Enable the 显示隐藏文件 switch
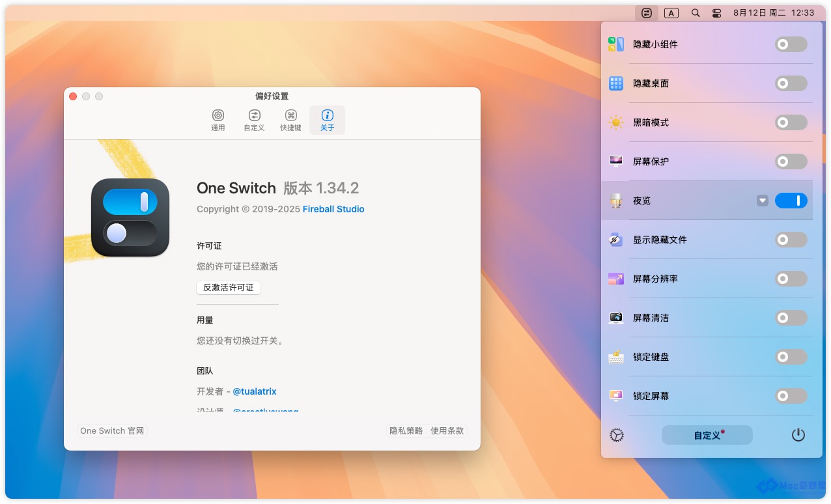Image resolution: width=831 pixels, height=504 pixels. [791, 240]
